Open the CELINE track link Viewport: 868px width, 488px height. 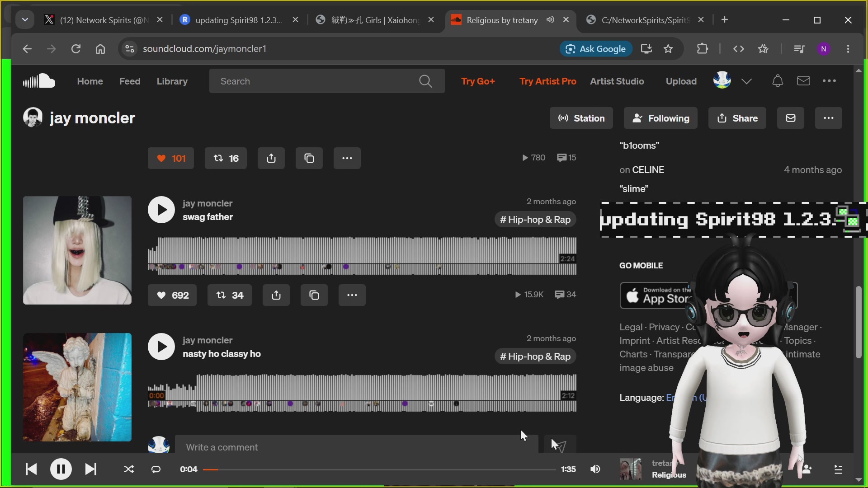[x=648, y=170]
